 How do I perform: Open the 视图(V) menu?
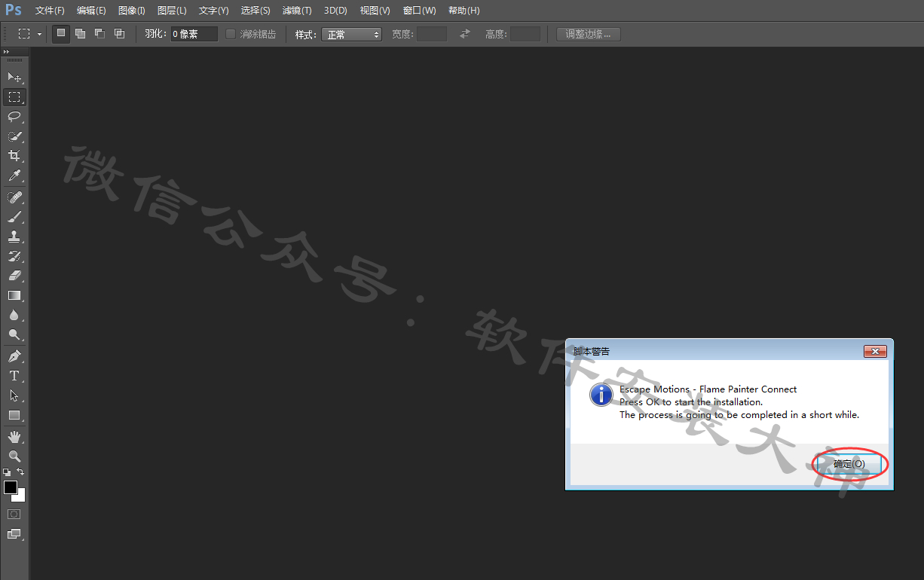[x=375, y=11]
